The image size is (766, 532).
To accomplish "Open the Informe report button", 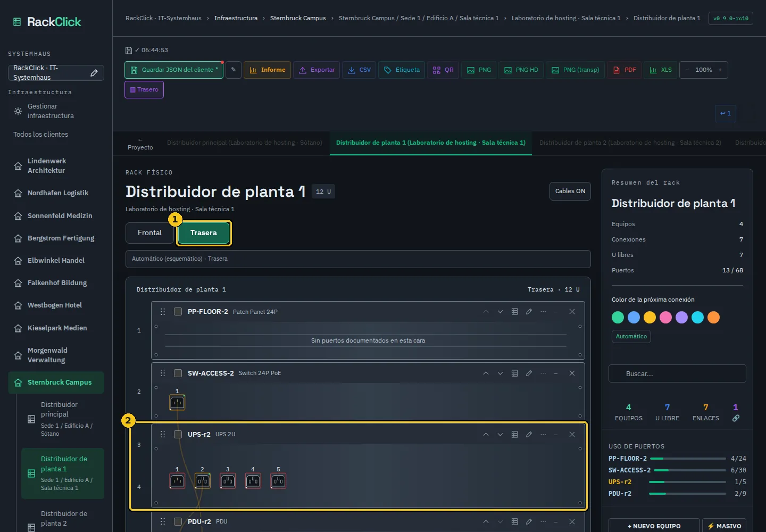I will [x=267, y=70].
